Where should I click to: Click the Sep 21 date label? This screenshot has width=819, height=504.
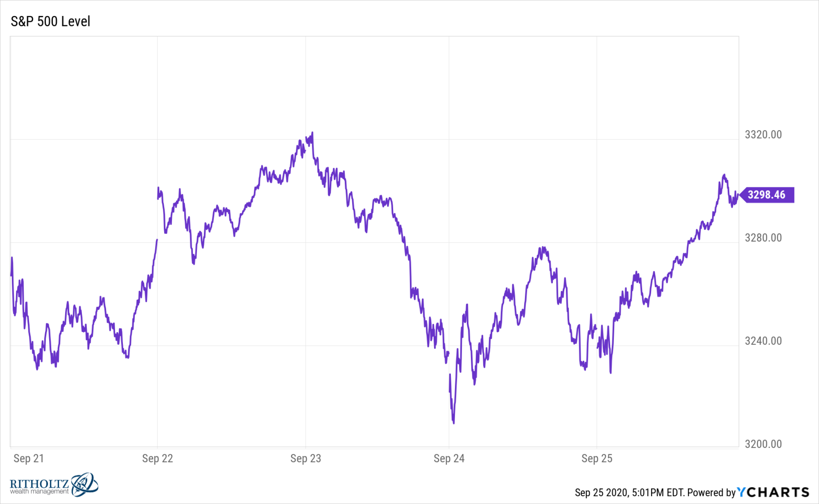pos(29,458)
